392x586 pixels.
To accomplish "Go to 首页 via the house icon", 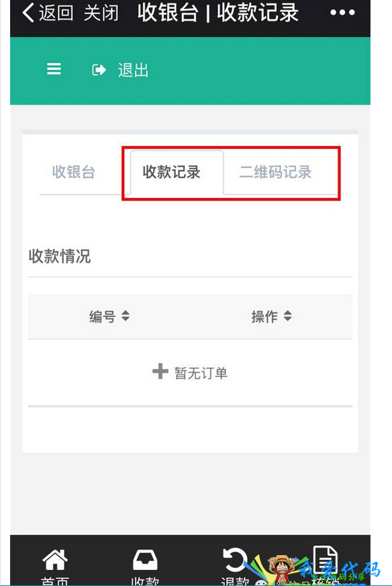I will [55, 560].
